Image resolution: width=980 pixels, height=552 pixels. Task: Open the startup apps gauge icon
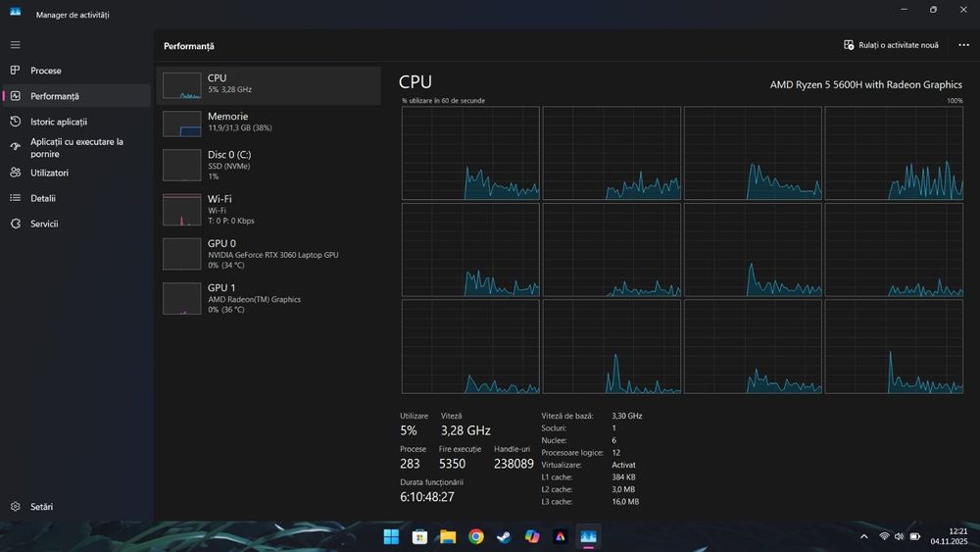click(15, 147)
